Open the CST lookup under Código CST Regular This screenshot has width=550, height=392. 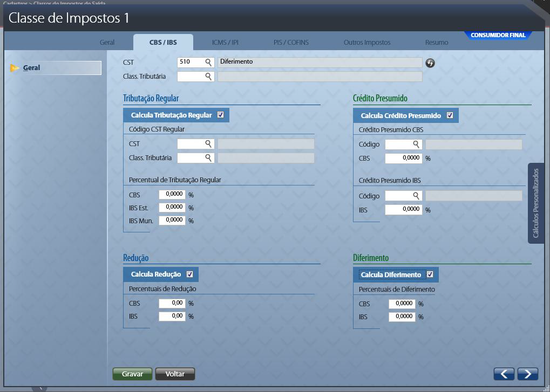208,144
